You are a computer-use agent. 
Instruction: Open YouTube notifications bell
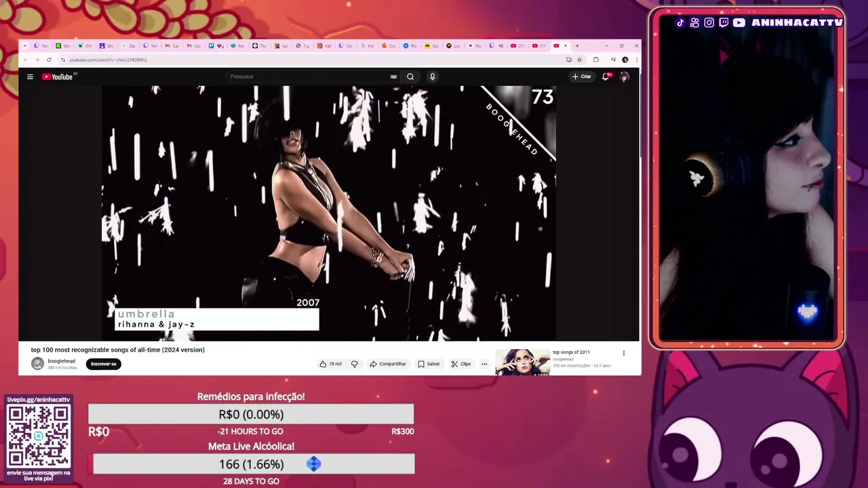(606, 77)
